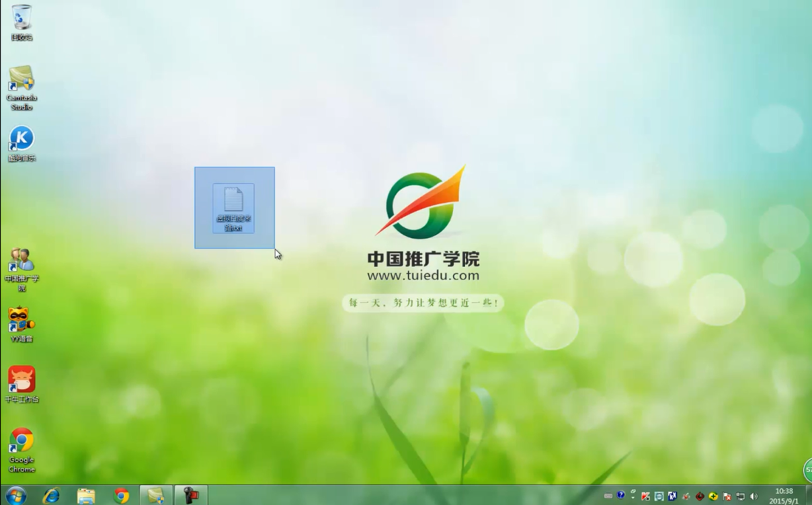Open the Action Center flag icon
Viewport: 812px width, 505px height.
(727, 496)
